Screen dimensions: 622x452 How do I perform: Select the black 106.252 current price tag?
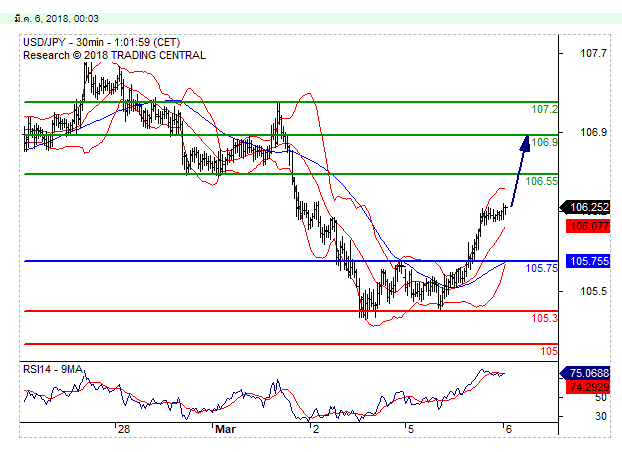pos(585,207)
